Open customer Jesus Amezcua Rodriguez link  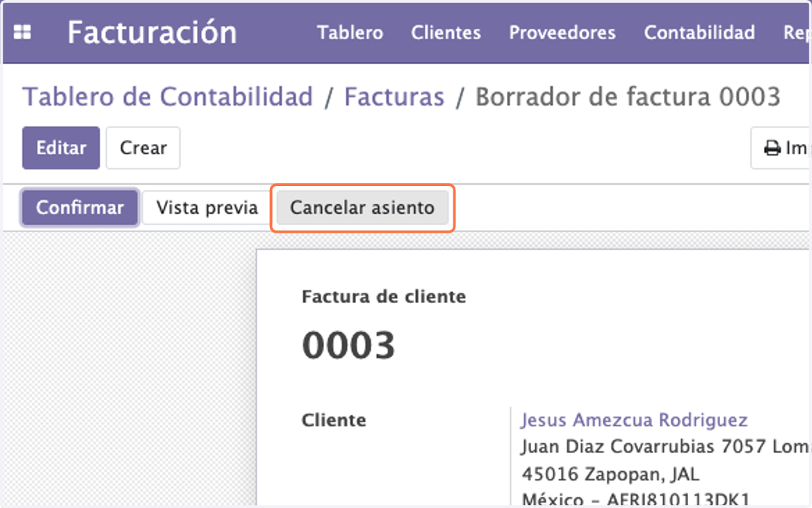[634, 420]
